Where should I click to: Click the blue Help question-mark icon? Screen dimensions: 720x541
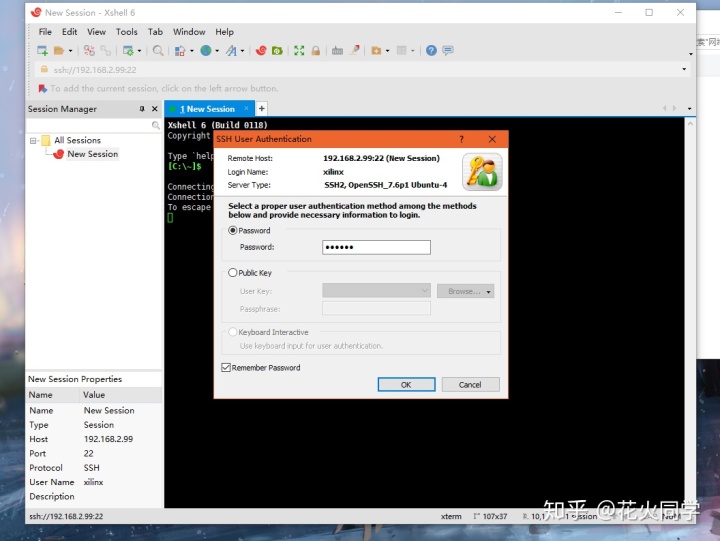tap(431, 51)
